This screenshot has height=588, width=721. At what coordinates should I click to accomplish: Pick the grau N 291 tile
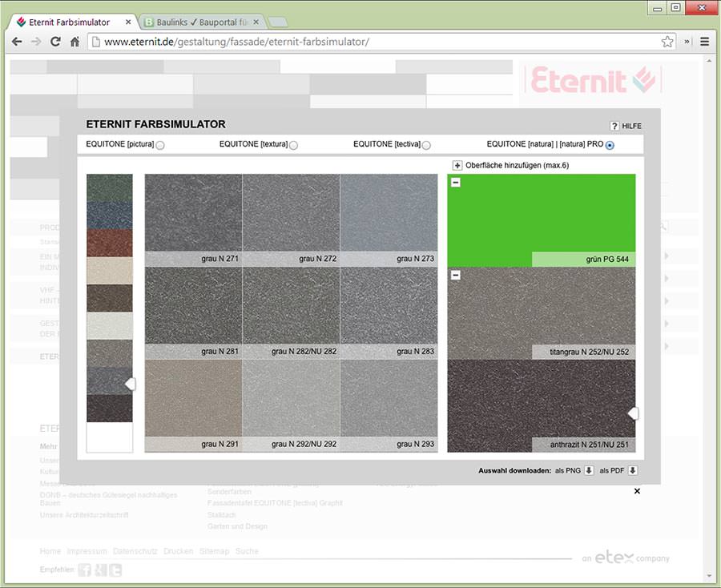(194, 406)
